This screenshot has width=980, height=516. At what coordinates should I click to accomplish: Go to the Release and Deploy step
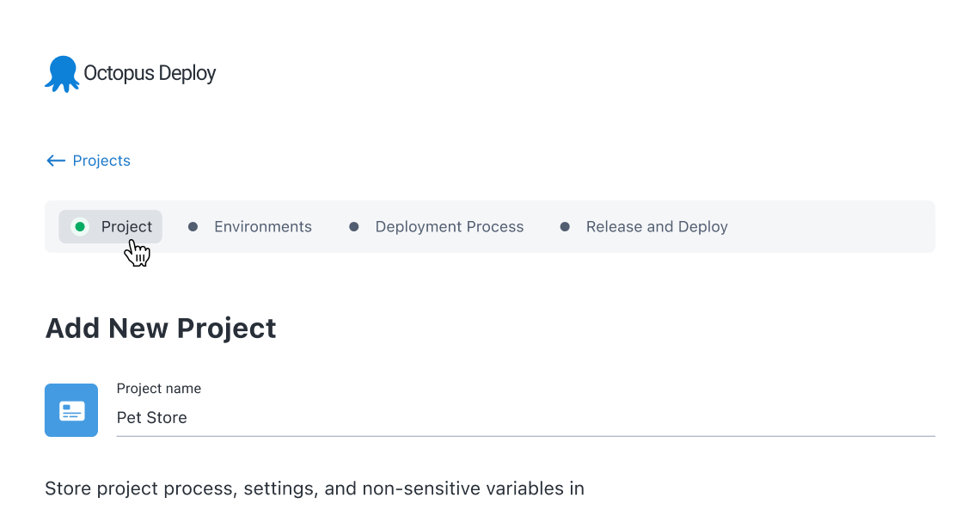657,227
